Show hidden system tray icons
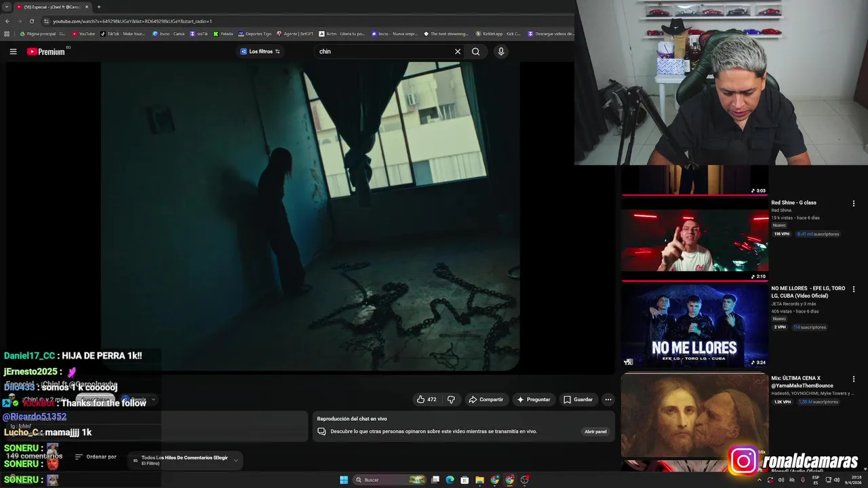 (x=759, y=480)
